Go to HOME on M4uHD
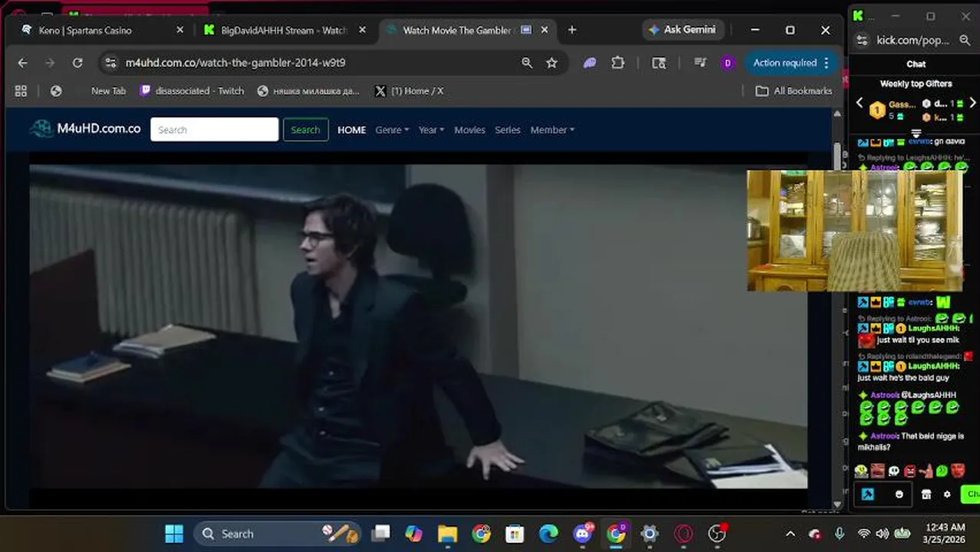Viewport: 980px width, 552px height. pos(352,130)
